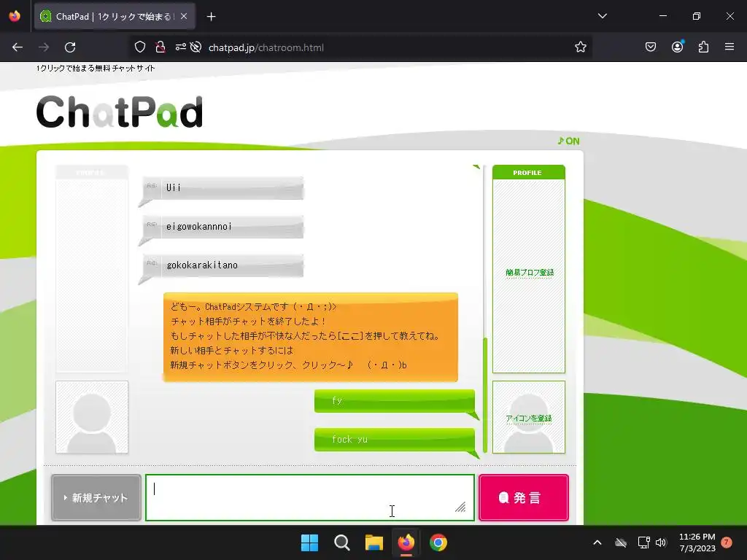The width and height of the screenshot is (747, 560).
Task: Click the [ここ] report link in system message
Action: click(x=350, y=335)
